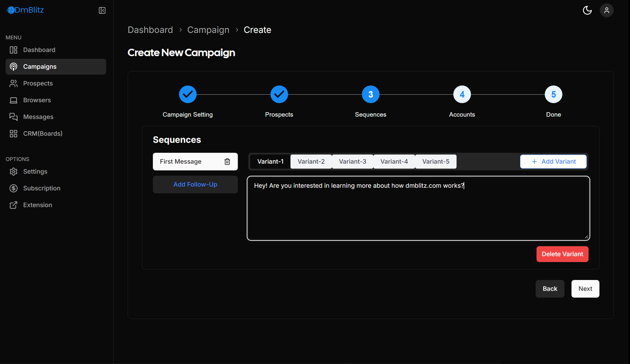
Task: Click the Sequences section heading
Action: (x=177, y=140)
